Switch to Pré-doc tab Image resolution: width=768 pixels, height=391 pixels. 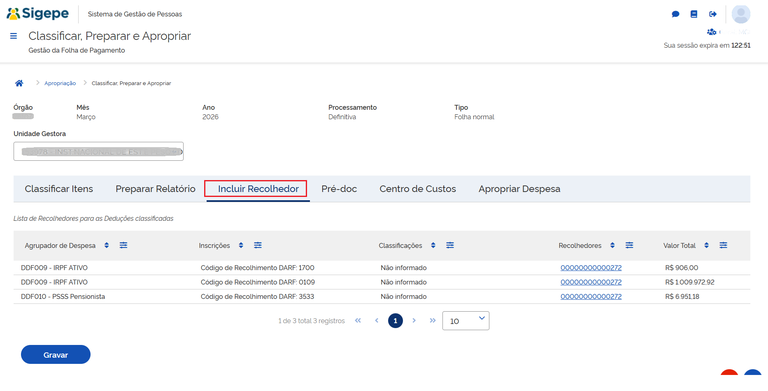(x=339, y=189)
